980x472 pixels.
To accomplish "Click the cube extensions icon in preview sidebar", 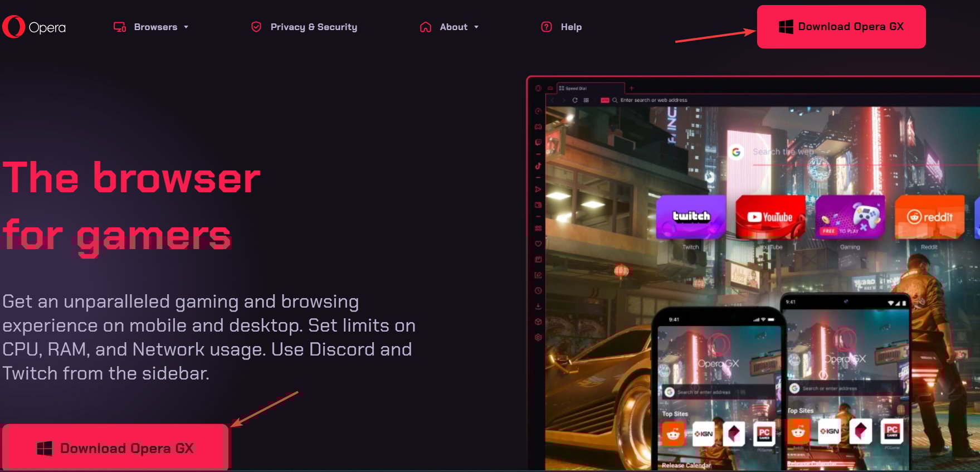I will click(x=538, y=322).
